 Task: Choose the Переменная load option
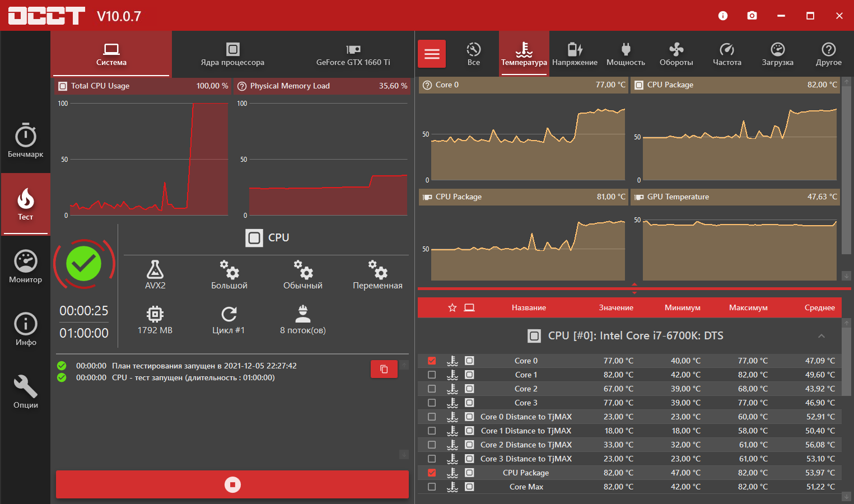pos(377,274)
